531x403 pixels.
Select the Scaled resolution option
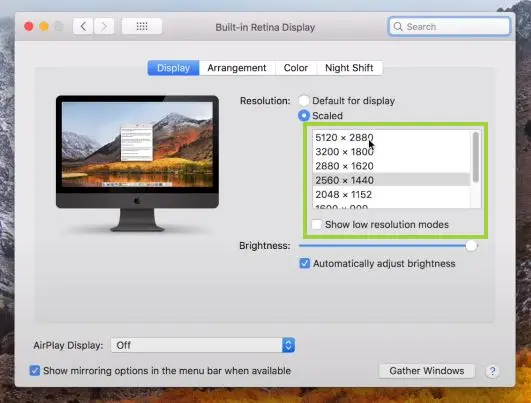point(304,116)
